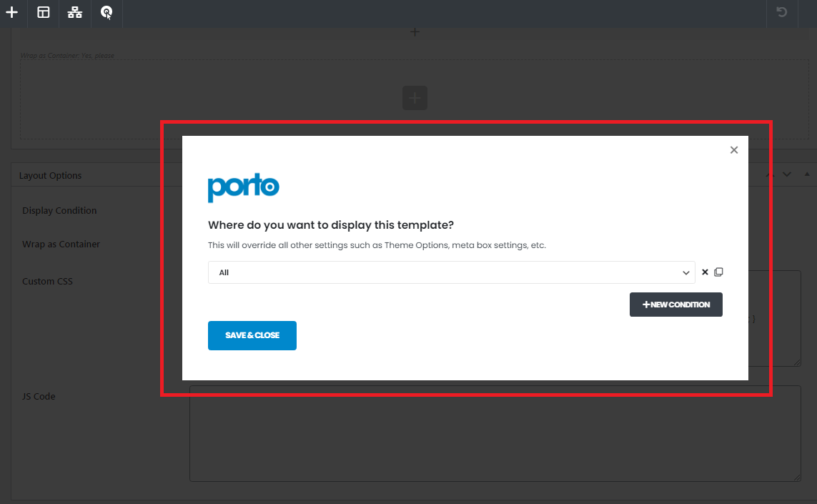
Task: Add a condition with New Condition button
Action: (x=675, y=305)
